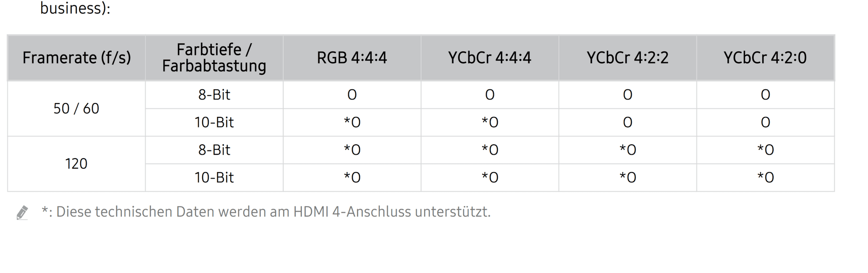This screenshot has height=273, width=868.
Task: Click the O under RGB 4:4:4 for 8-Bit at 50 / 60
Action: (352, 95)
